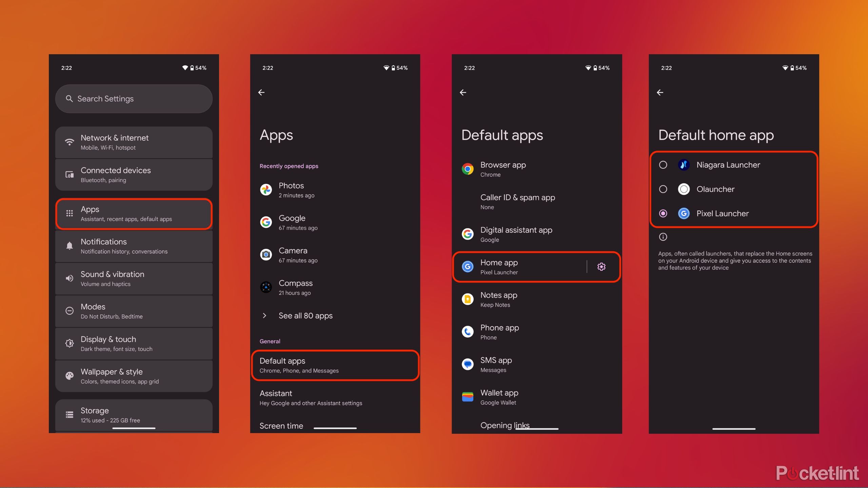This screenshot has width=868, height=488.
Task: Select the Niagara Launcher radio button
Action: point(662,164)
